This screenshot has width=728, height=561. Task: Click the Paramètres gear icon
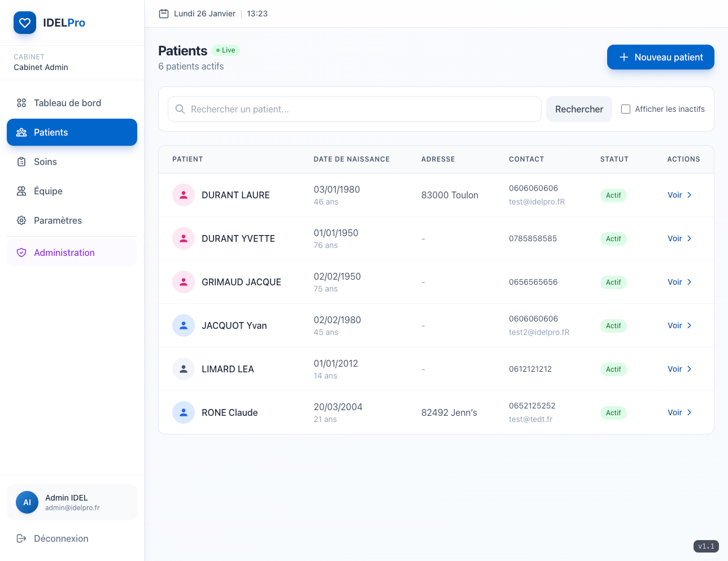pyautogui.click(x=21, y=220)
